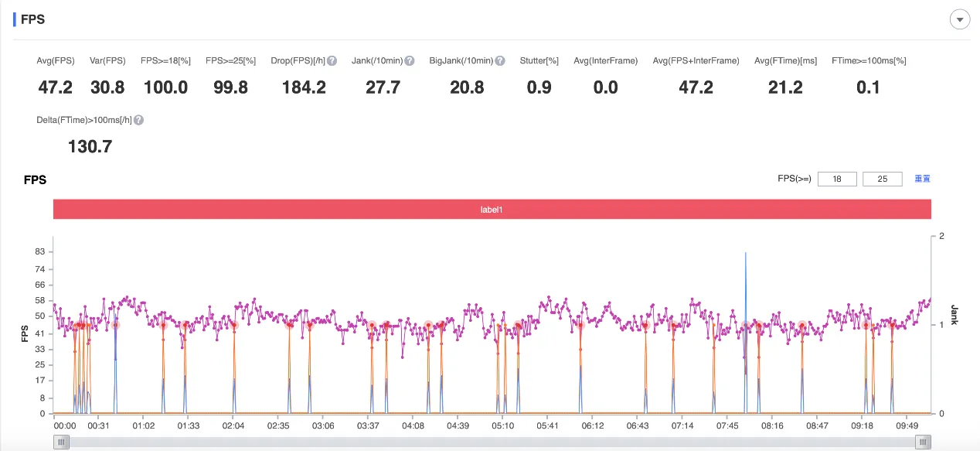
Task: Open help icon next to Delta(FTime)>100ms[/h]
Action: click(x=139, y=121)
